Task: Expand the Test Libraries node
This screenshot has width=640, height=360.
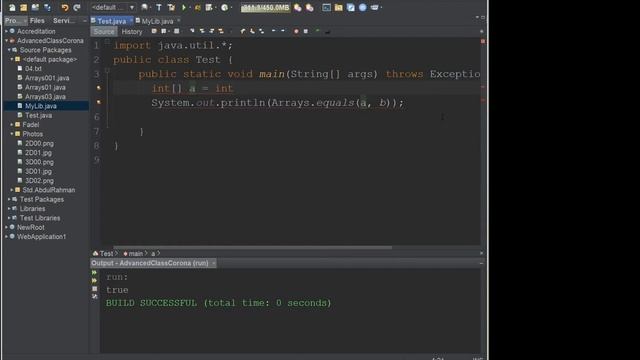Action: point(9,218)
